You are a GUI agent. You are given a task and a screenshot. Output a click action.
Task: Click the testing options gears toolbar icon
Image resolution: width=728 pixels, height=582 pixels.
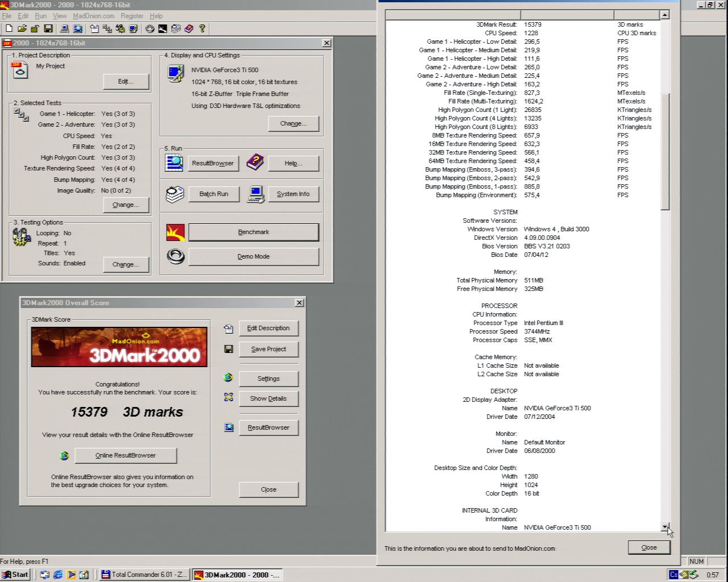120,28
